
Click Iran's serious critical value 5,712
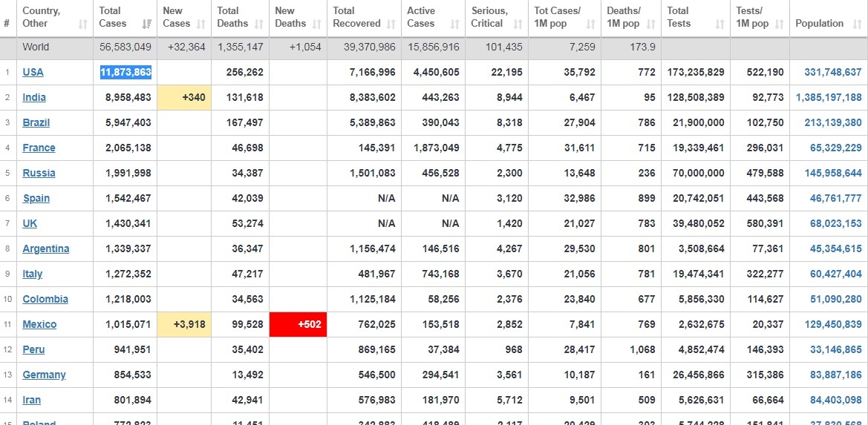[x=509, y=400]
